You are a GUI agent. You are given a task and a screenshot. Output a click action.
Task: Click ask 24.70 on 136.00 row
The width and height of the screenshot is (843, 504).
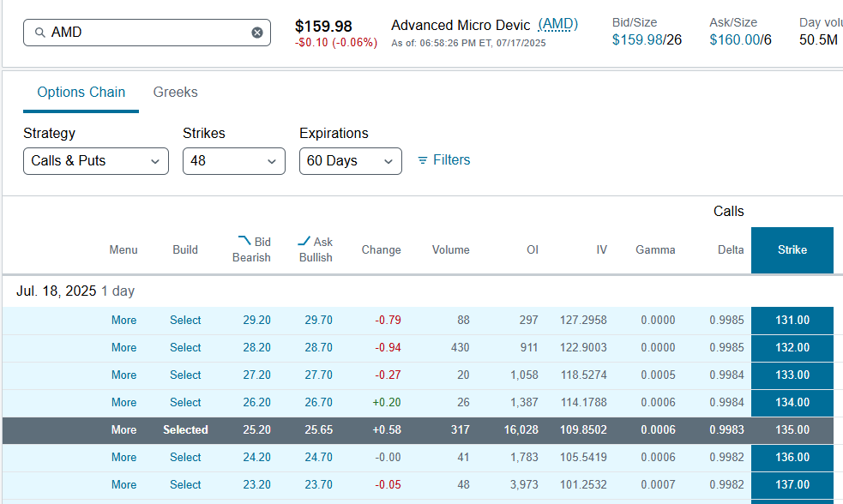coord(319,457)
